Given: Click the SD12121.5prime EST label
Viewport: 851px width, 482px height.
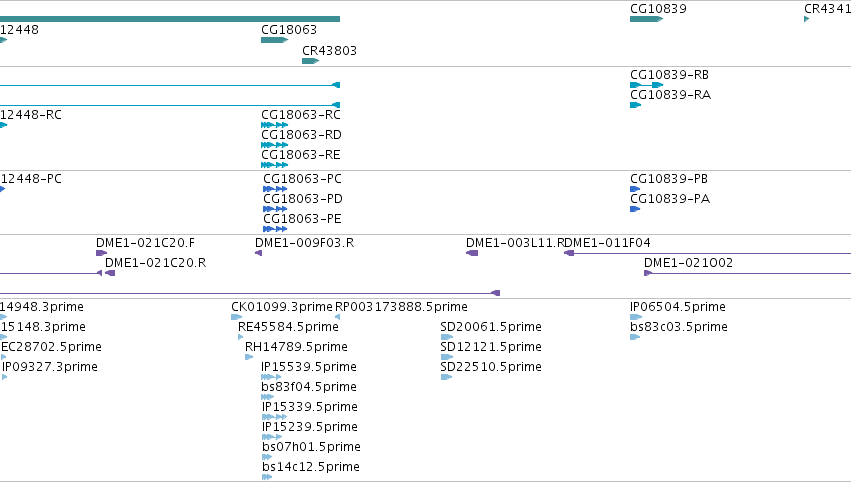Looking at the screenshot, I should tap(491, 347).
